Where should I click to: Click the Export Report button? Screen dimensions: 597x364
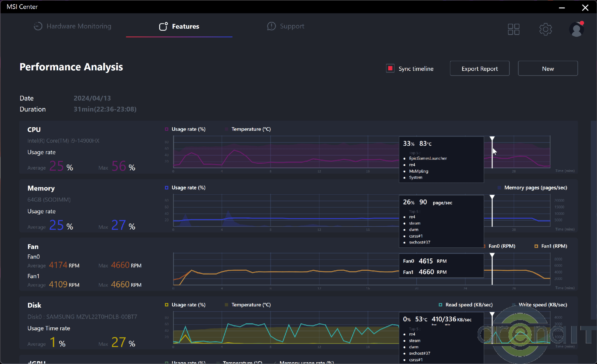click(x=479, y=69)
